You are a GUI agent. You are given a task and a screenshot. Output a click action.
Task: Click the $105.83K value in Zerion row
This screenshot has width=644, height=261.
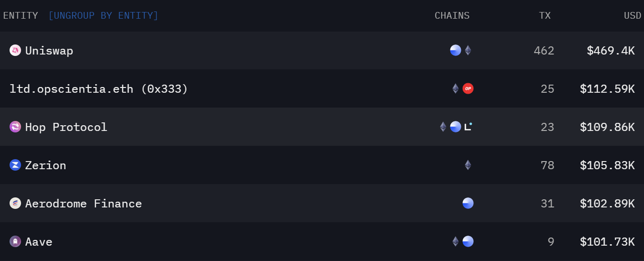607,165
